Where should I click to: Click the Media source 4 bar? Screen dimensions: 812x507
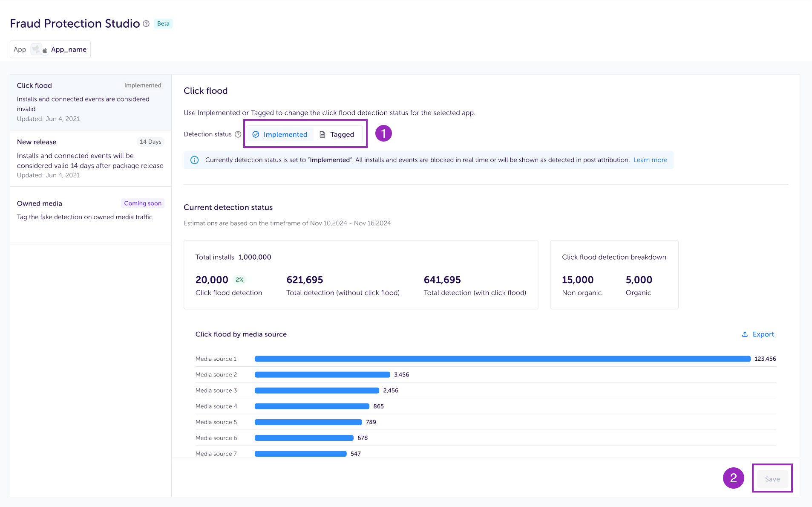pos(312,406)
